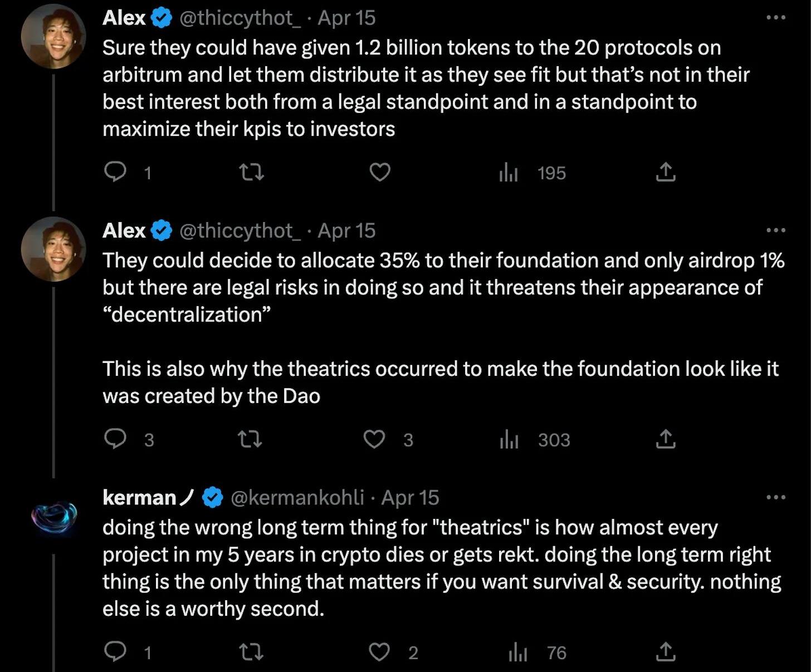The height and width of the screenshot is (672, 811).
Task: Share Alex's foundation airdrop tweet
Action: (665, 439)
